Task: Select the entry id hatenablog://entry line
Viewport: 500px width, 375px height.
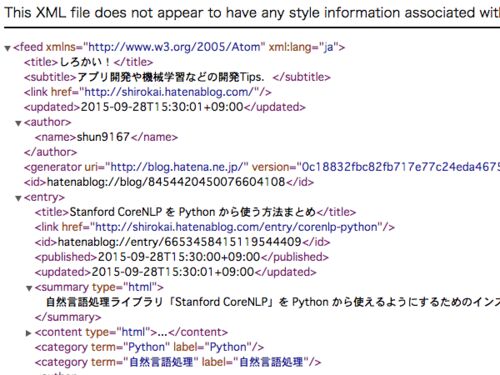Action: tap(182, 242)
